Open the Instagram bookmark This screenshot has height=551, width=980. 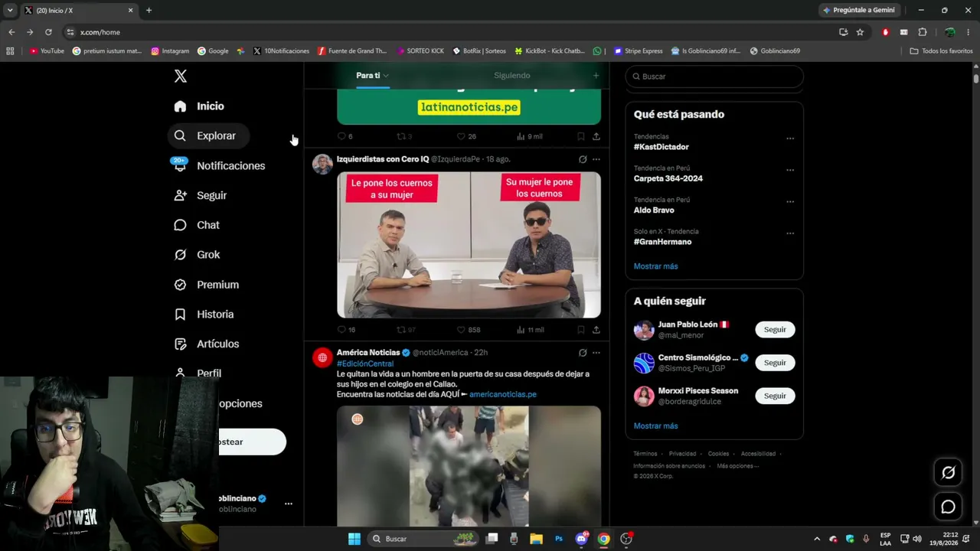(x=170, y=51)
